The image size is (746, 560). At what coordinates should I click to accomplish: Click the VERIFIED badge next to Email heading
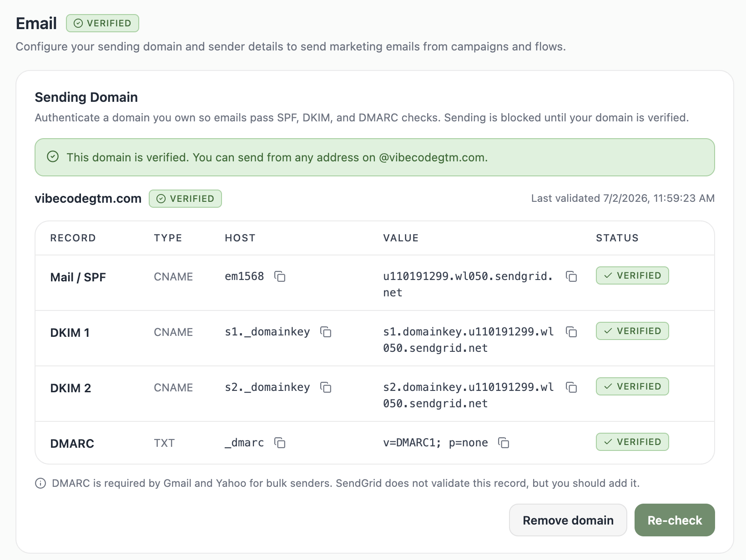[x=102, y=23]
